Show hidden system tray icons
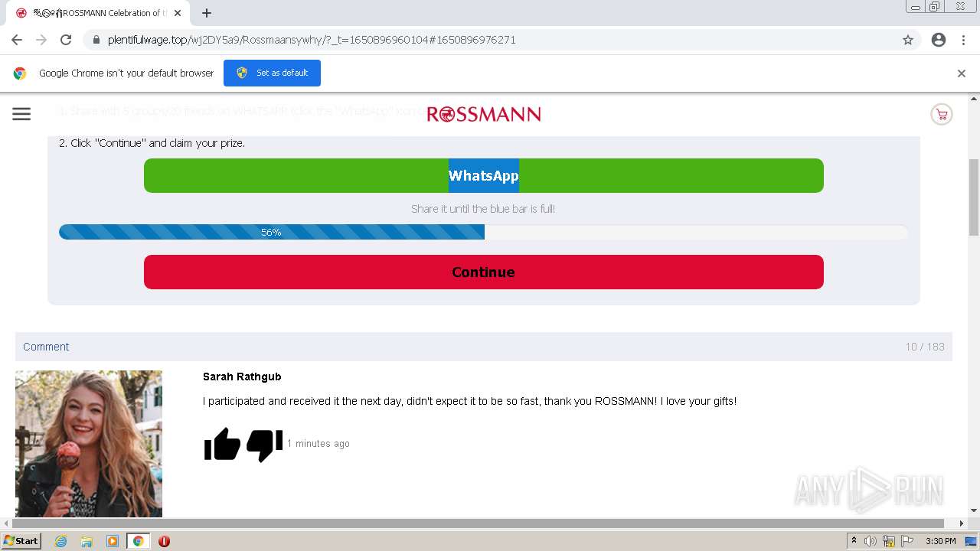 (x=854, y=541)
